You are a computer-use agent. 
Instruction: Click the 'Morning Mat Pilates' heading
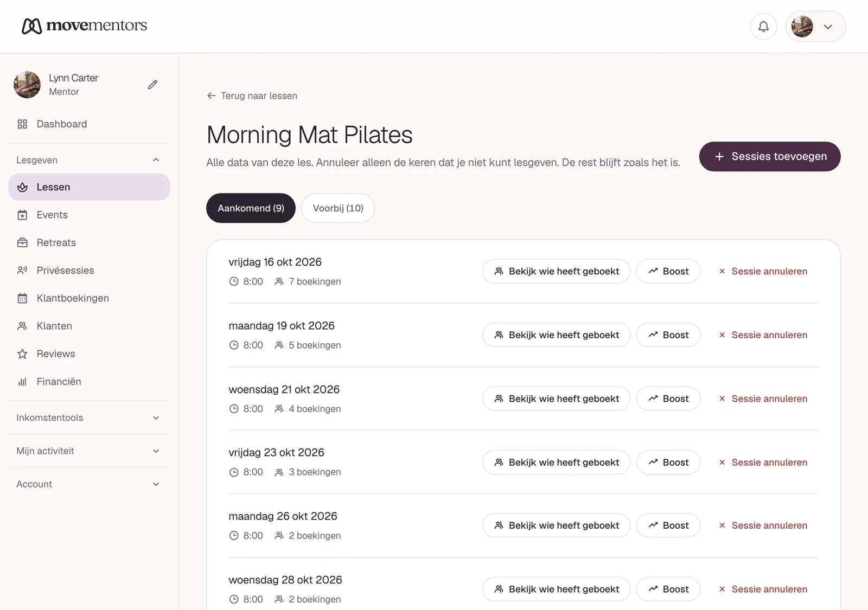(309, 135)
